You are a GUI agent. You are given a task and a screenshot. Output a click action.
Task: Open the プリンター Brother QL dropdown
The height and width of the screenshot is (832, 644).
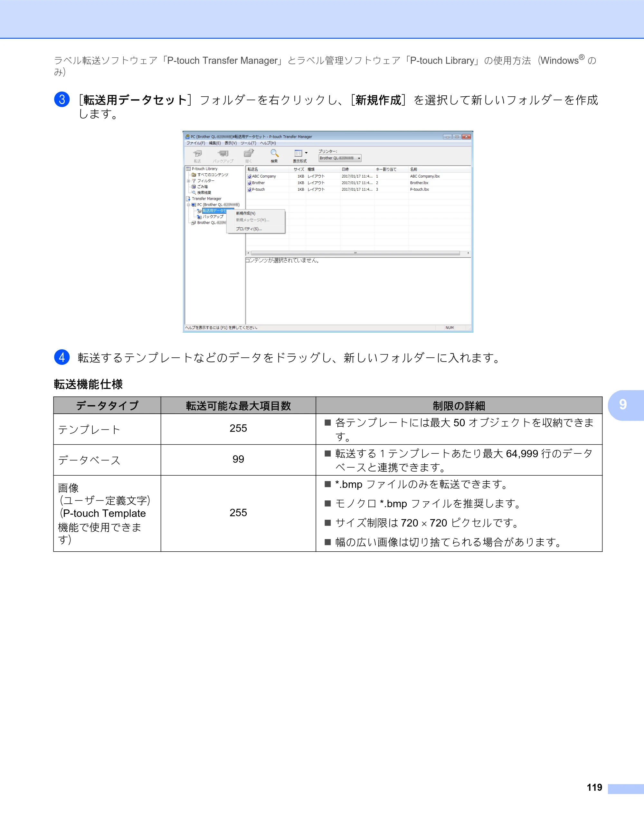pyautogui.click(x=339, y=158)
